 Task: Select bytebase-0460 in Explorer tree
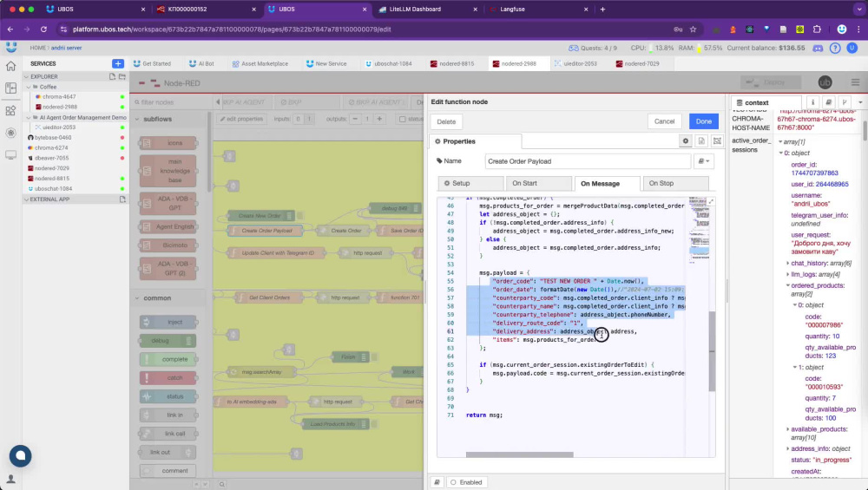[52, 138]
